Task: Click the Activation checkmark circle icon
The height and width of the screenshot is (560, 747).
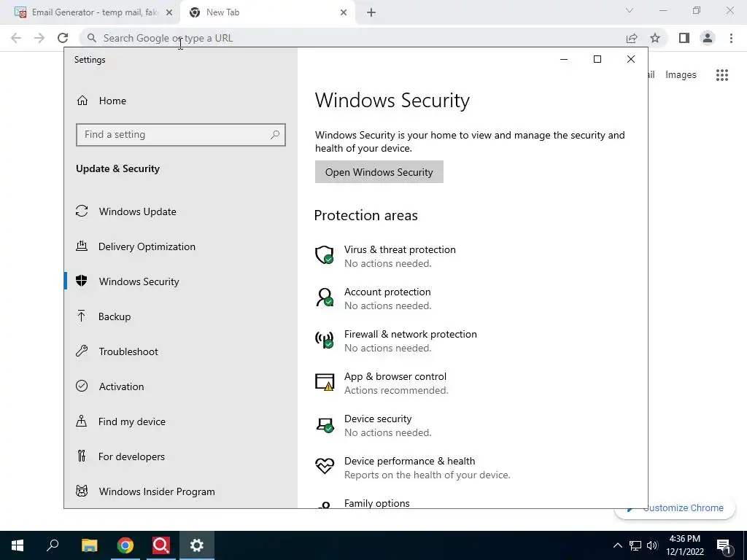Action: [x=82, y=386]
